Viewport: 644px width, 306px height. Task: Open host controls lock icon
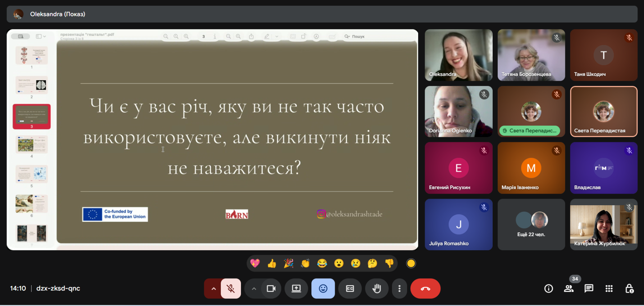coord(629,288)
